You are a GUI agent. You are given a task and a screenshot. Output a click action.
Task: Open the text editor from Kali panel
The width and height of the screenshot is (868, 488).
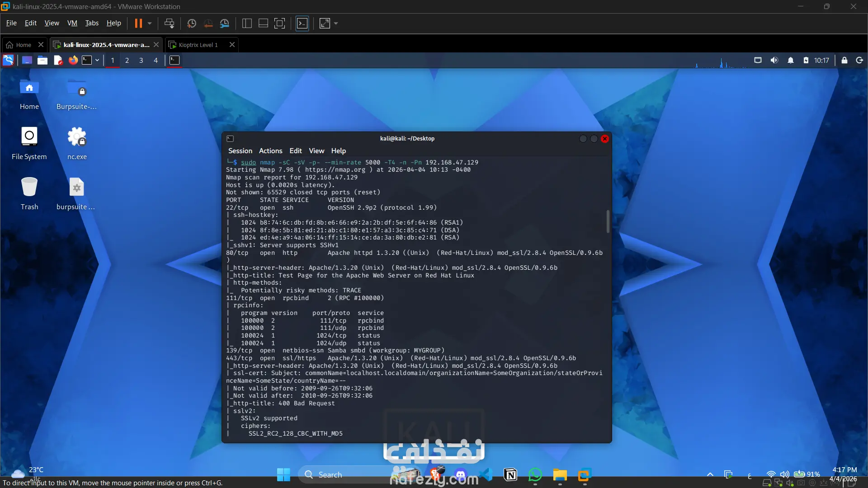tap(58, 60)
